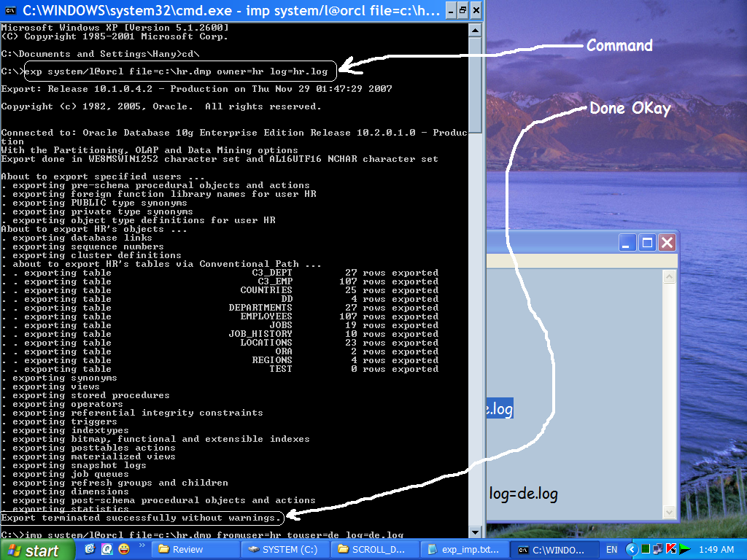The height and width of the screenshot is (560, 747).
Task: Restore down the cmd.exe window
Action: click(463, 11)
